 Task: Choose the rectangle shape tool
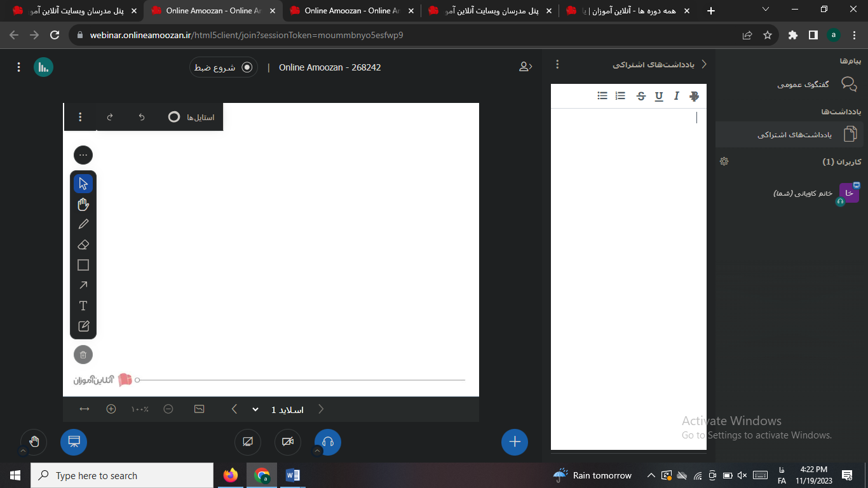(83, 265)
